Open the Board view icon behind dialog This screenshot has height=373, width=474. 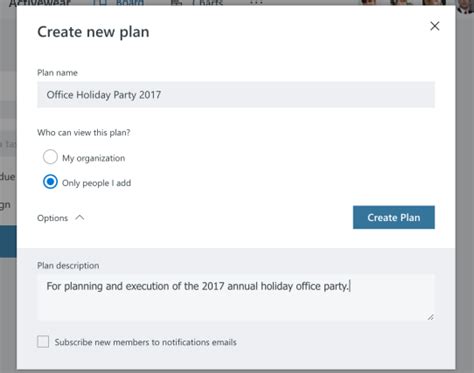[99, 2]
